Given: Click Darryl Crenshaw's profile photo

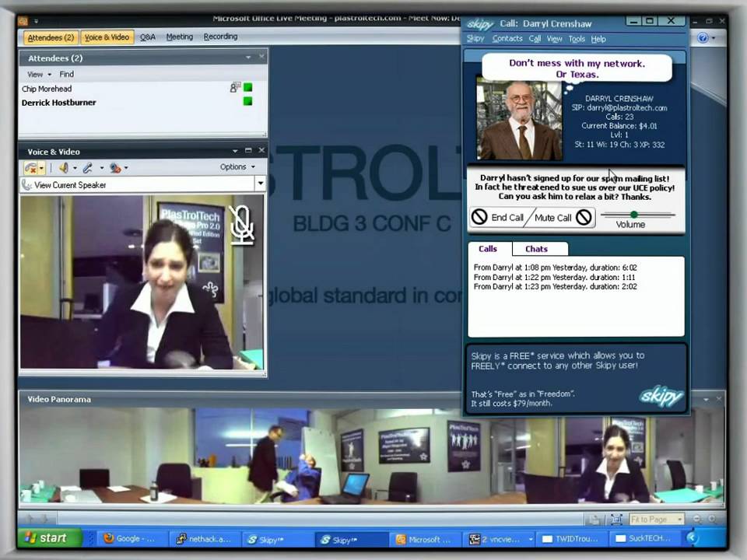Looking at the screenshot, I should point(519,120).
